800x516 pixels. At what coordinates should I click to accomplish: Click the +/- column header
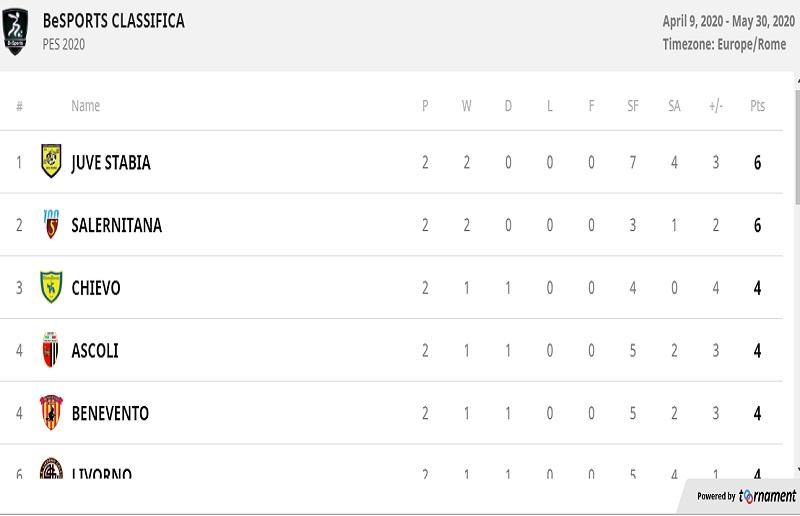[715, 106]
